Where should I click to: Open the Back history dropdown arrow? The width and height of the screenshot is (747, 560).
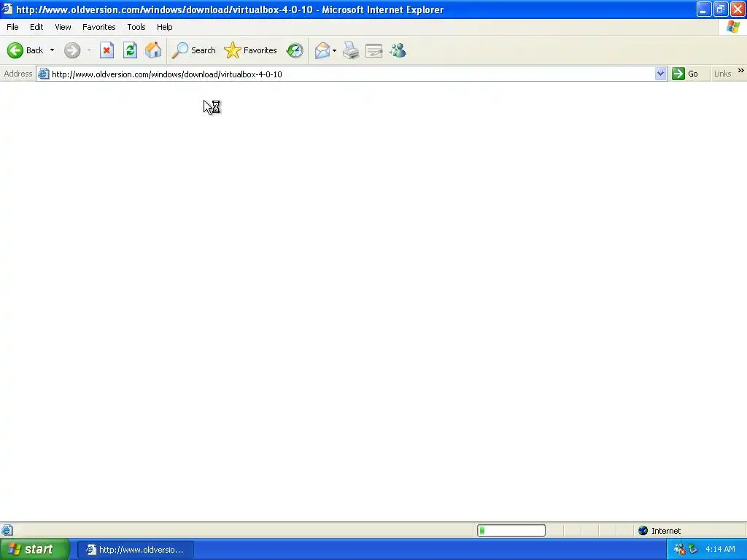[52, 50]
